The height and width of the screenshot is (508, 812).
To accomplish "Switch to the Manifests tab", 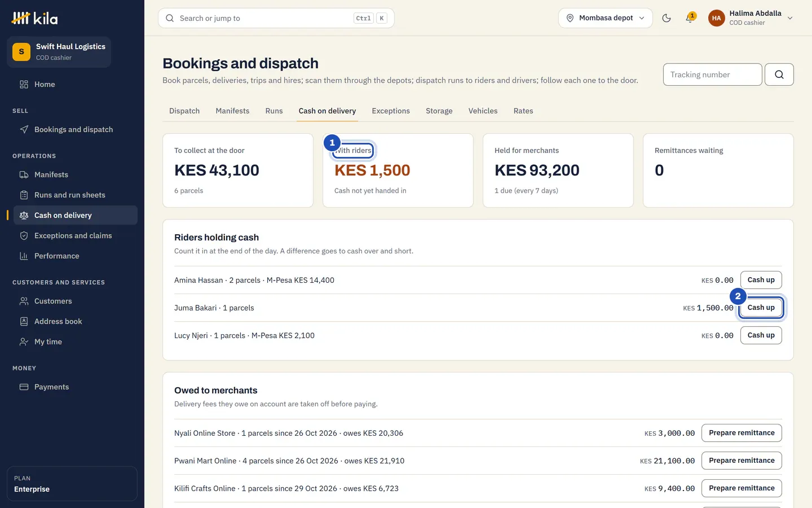I will coord(232,111).
